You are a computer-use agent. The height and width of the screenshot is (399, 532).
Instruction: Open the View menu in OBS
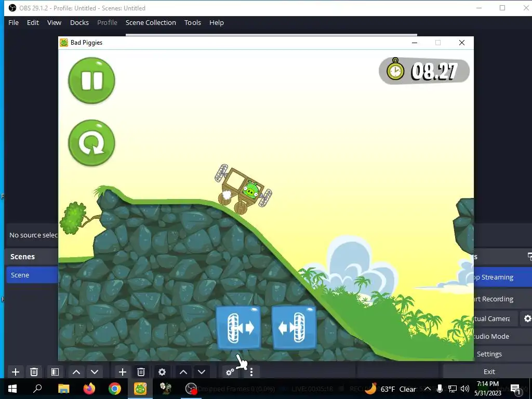click(54, 22)
